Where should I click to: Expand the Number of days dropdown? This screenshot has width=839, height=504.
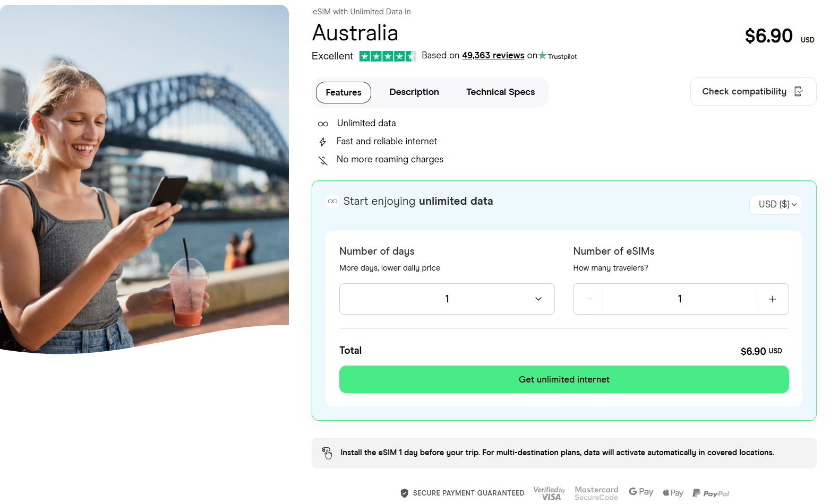point(447,299)
